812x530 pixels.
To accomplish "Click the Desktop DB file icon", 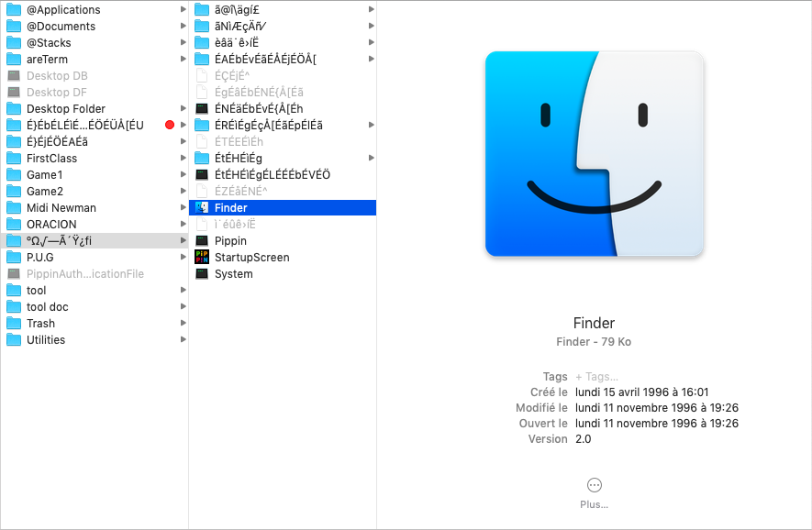I will click(14, 75).
